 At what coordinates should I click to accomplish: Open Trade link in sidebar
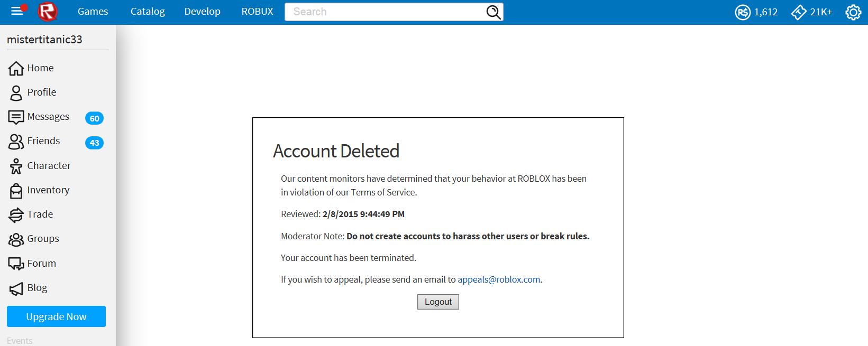(40, 214)
